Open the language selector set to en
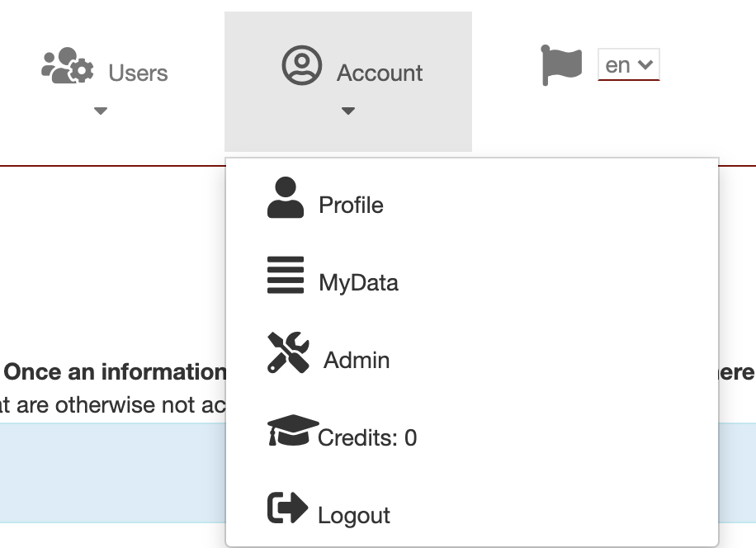The height and width of the screenshot is (548, 756). pos(629,64)
